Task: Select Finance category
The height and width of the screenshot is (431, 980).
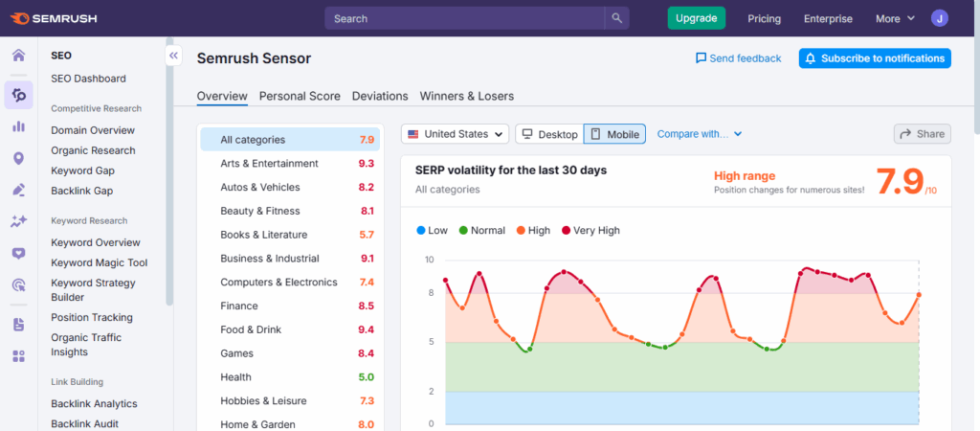Action: click(290, 306)
